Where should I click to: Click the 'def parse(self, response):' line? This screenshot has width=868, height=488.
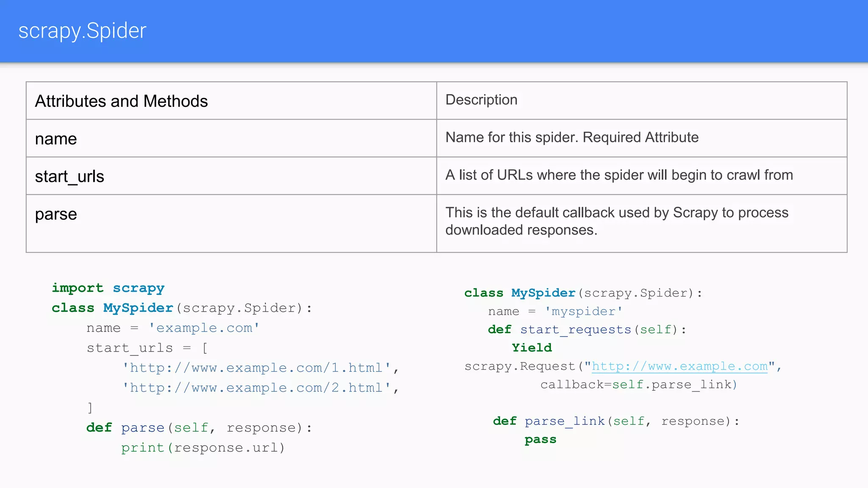pyautogui.click(x=199, y=428)
